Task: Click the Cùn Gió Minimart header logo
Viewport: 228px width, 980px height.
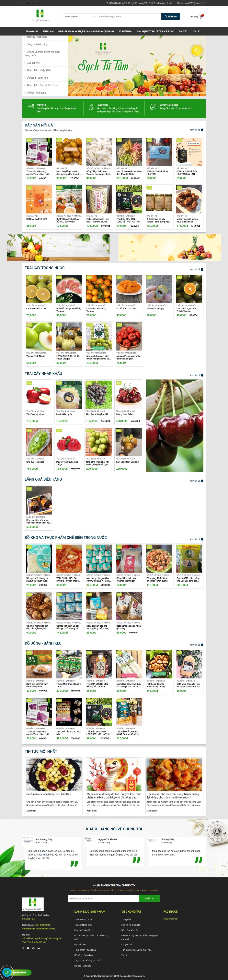Action: click(40, 16)
